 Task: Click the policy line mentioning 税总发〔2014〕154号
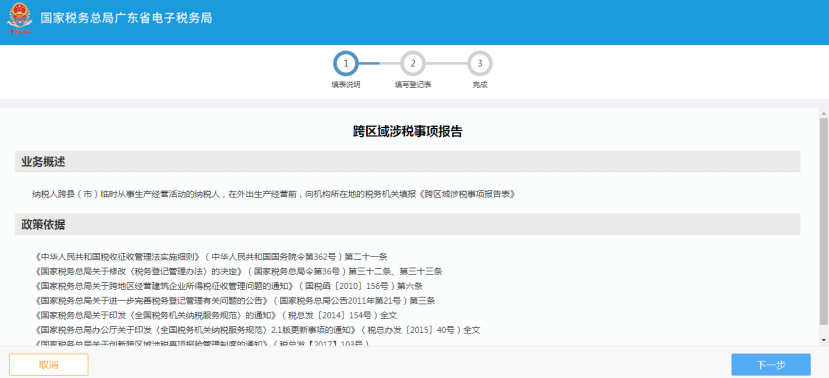(x=216, y=316)
